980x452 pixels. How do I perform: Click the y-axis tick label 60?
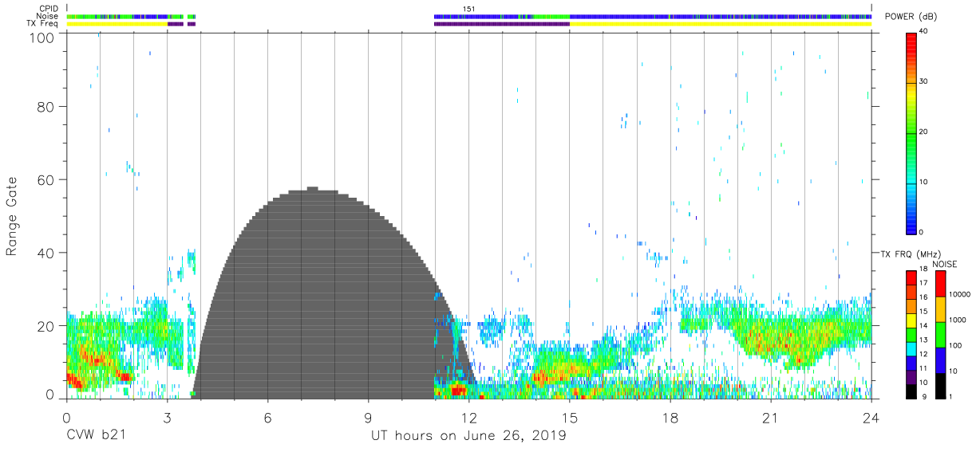(45, 179)
